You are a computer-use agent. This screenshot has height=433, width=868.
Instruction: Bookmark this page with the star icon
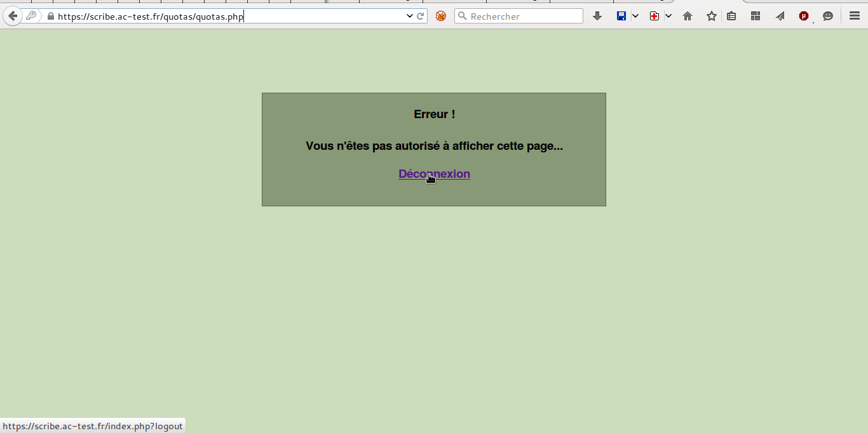coord(711,16)
